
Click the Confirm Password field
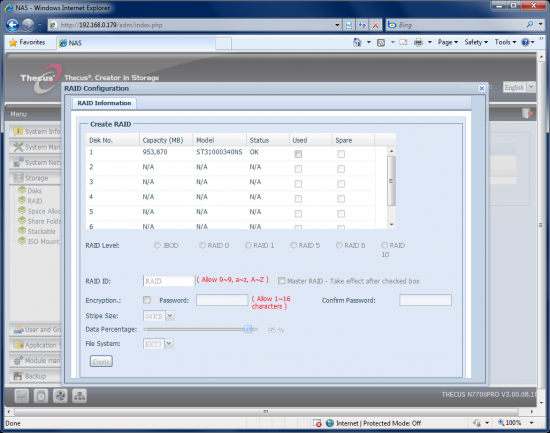pos(425,300)
